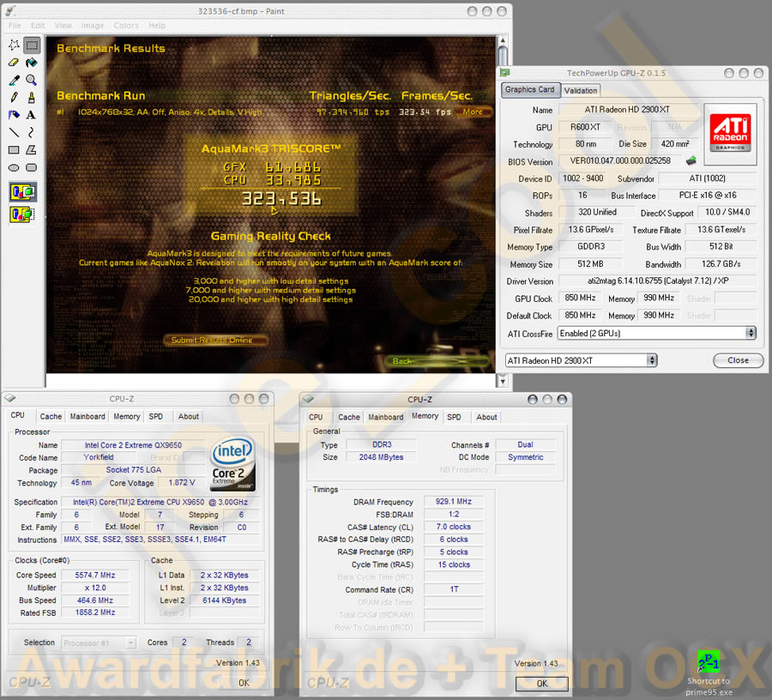The width and height of the screenshot is (772, 700).
Task: Click the Core Speed 5574.7 MHz value
Action: point(95,575)
